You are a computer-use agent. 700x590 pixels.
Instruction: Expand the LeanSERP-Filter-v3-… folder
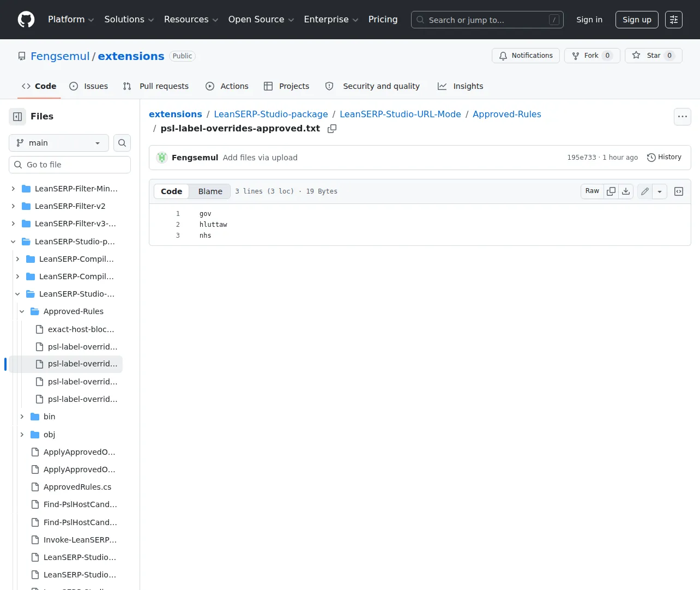(14, 224)
